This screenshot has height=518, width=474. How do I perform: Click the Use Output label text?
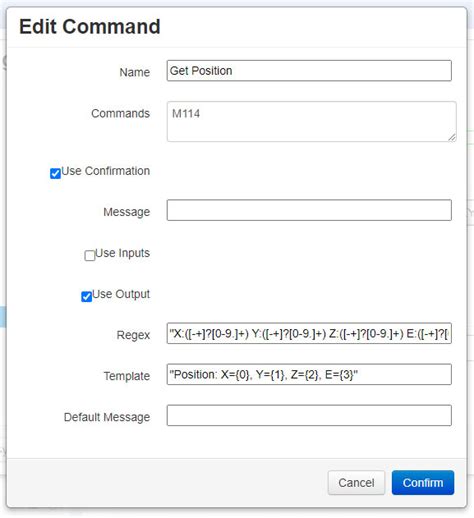coord(121,294)
